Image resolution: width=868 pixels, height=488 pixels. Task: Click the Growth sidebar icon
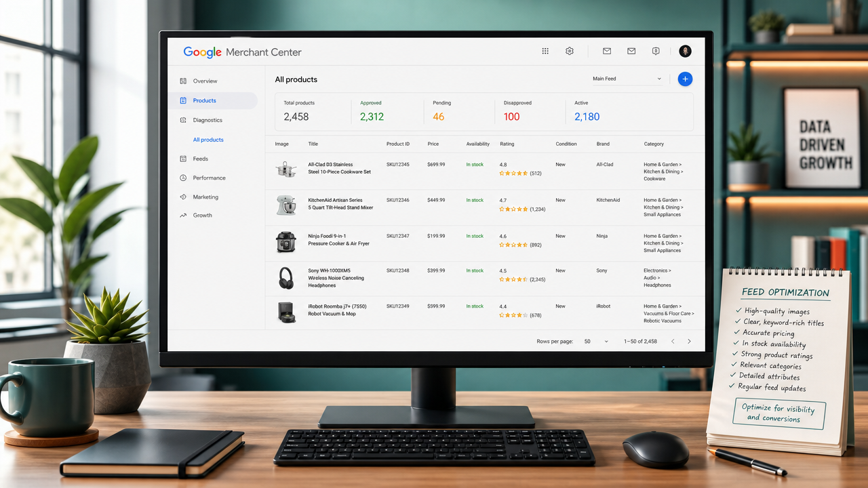pos(183,216)
